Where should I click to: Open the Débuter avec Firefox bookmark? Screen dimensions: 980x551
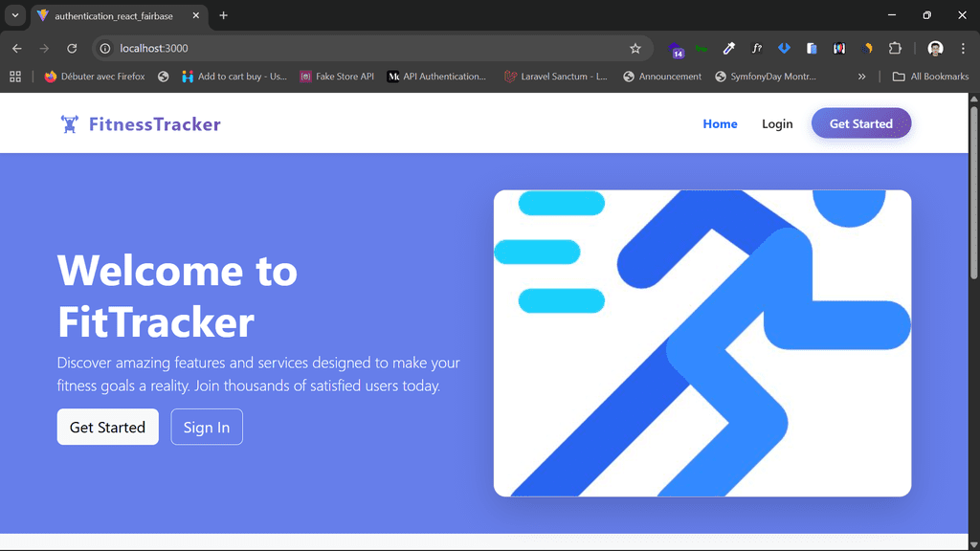[95, 77]
